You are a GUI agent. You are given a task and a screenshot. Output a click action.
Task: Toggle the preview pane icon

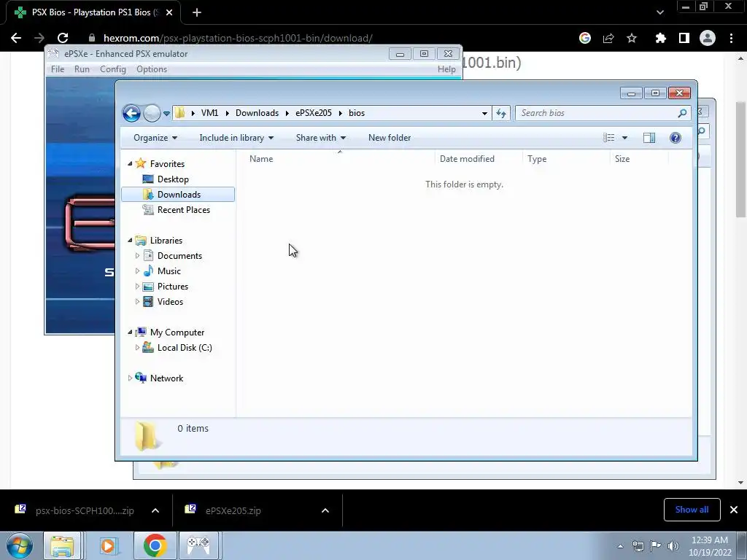coord(649,138)
